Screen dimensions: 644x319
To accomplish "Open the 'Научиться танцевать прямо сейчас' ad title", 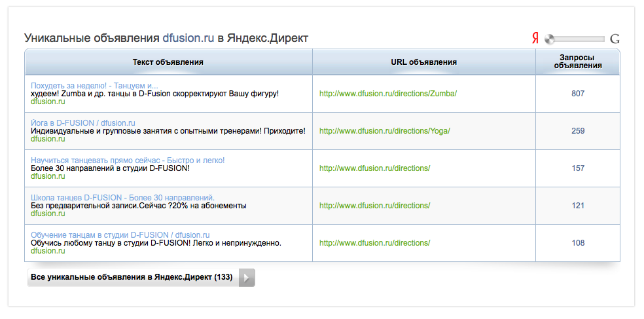I will [128, 160].
